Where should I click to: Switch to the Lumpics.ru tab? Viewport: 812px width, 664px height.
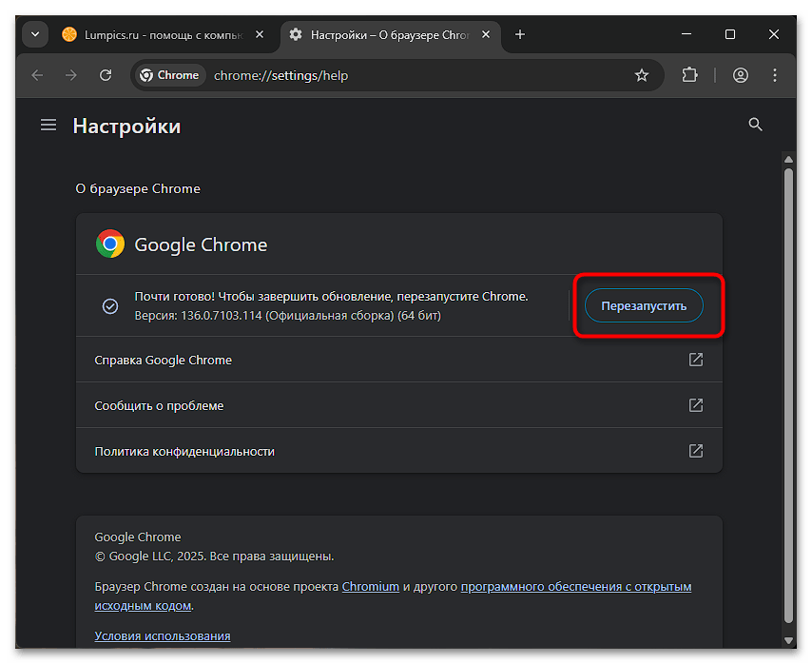[164, 34]
